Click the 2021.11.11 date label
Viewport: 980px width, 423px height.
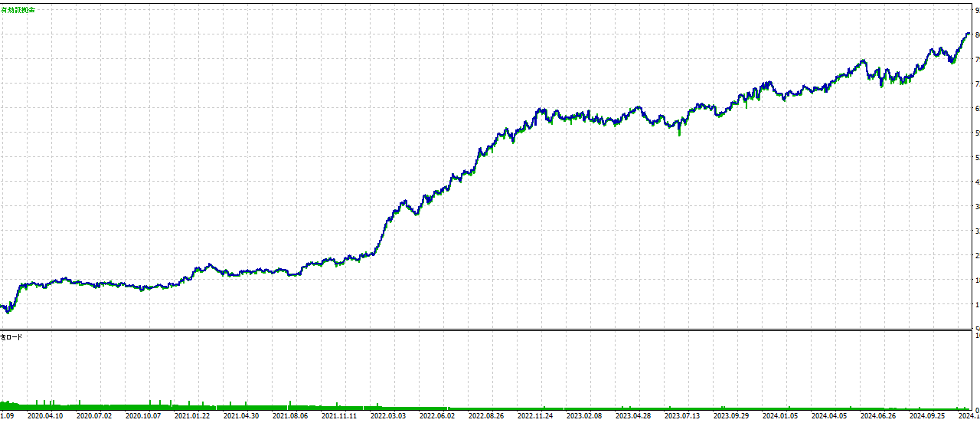tap(339, 416)
